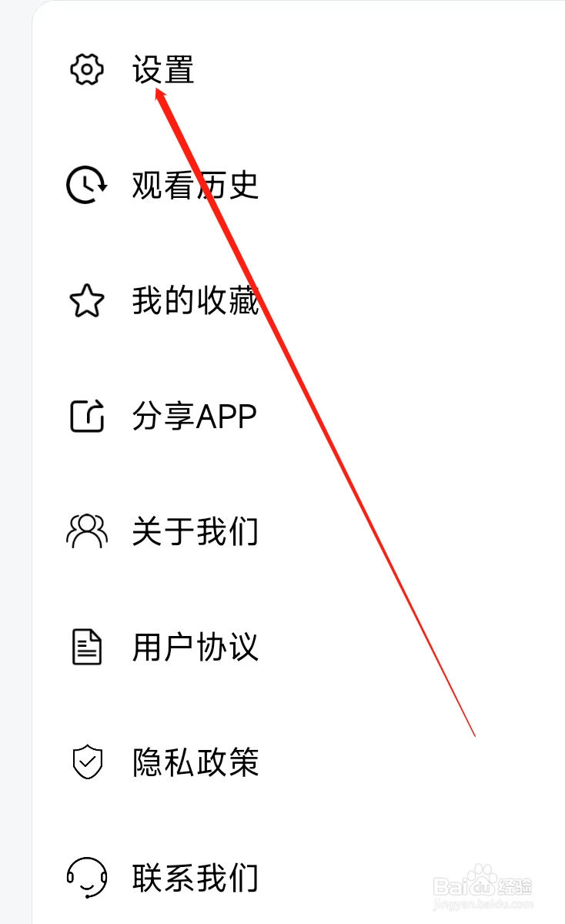Tap the document icon for 用户协议
Viewport: 565px width, 924px height.
87,647
